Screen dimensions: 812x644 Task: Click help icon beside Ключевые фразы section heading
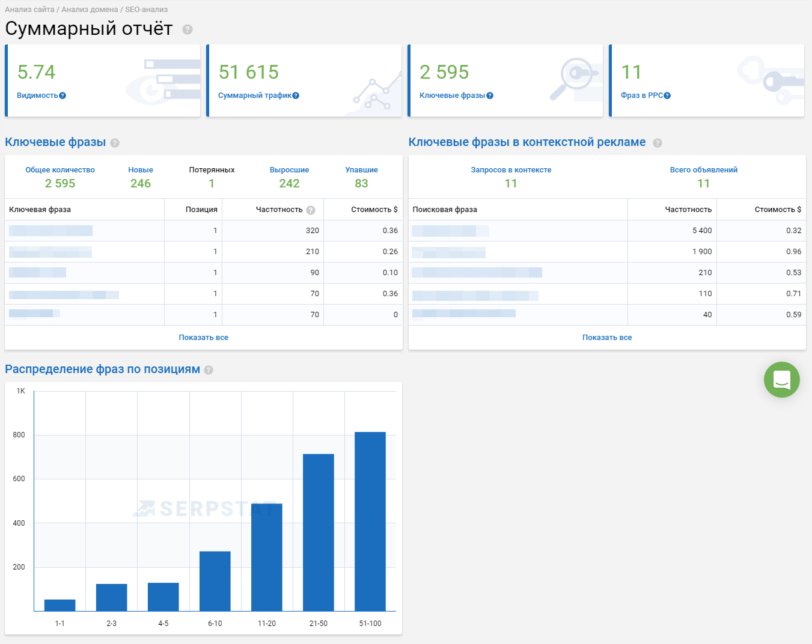pyautogui.click(x=115, y=143)
